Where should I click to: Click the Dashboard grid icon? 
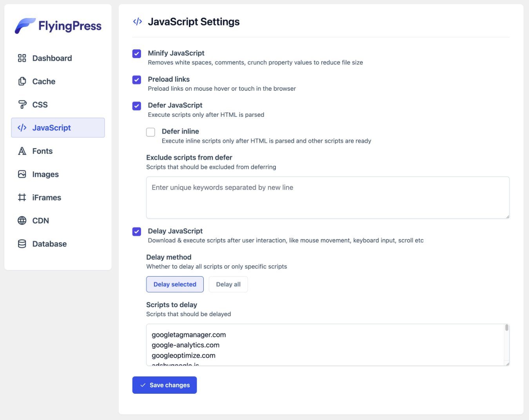click(22, 58)
